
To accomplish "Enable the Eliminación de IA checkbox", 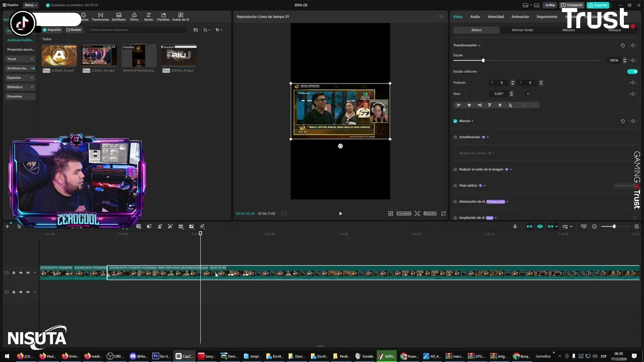I will pyautogui.click(x=455, y=202).
